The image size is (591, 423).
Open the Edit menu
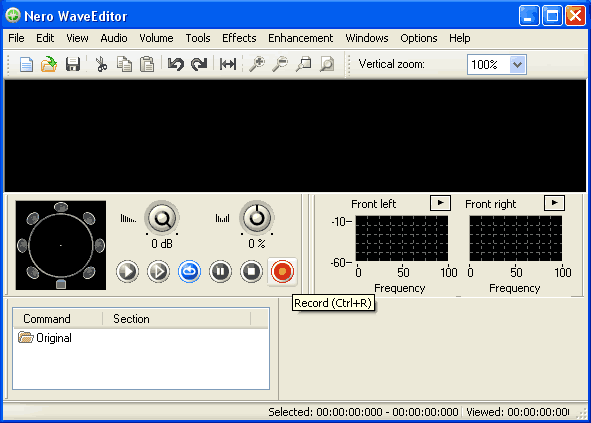45,38
